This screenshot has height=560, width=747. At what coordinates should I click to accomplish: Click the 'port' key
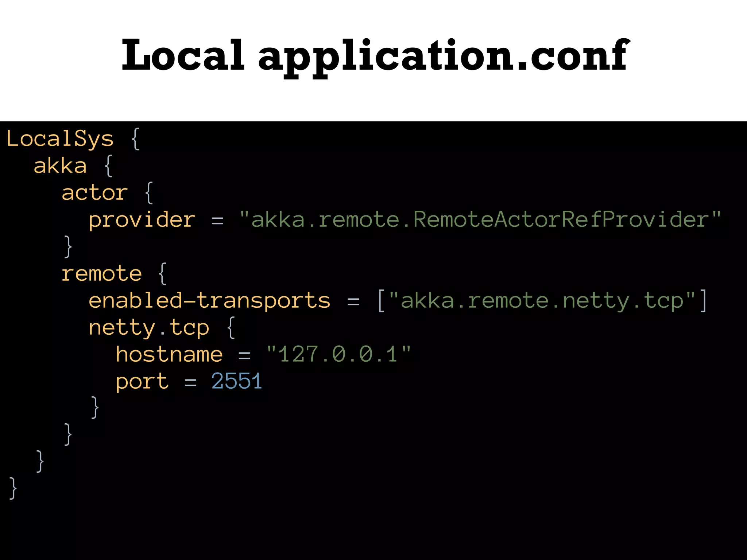142,382
